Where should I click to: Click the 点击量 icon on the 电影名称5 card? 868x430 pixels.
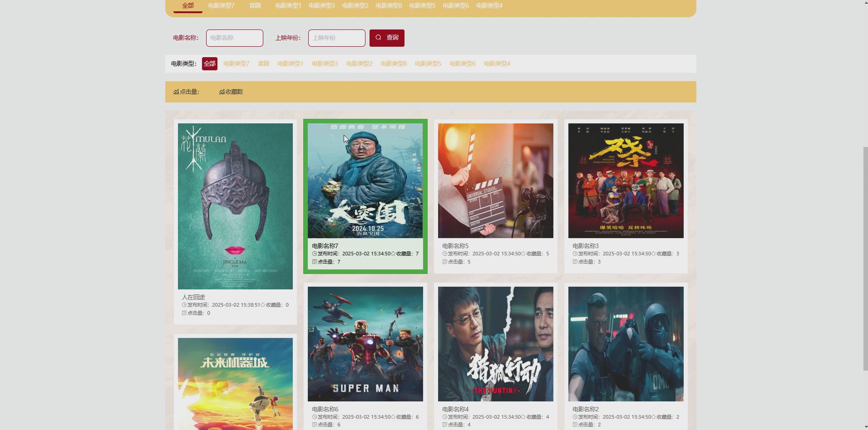(x=445, y=262)
